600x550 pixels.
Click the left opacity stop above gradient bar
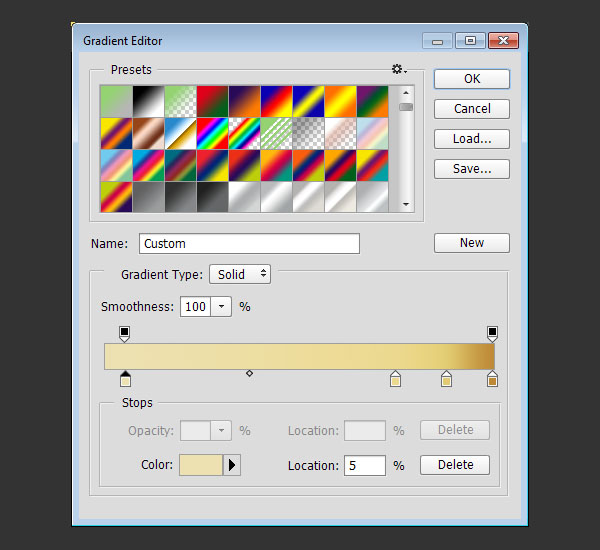coord(125,332)
